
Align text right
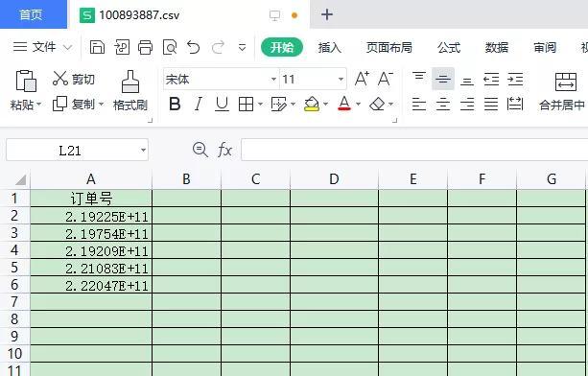click(467, 104)
